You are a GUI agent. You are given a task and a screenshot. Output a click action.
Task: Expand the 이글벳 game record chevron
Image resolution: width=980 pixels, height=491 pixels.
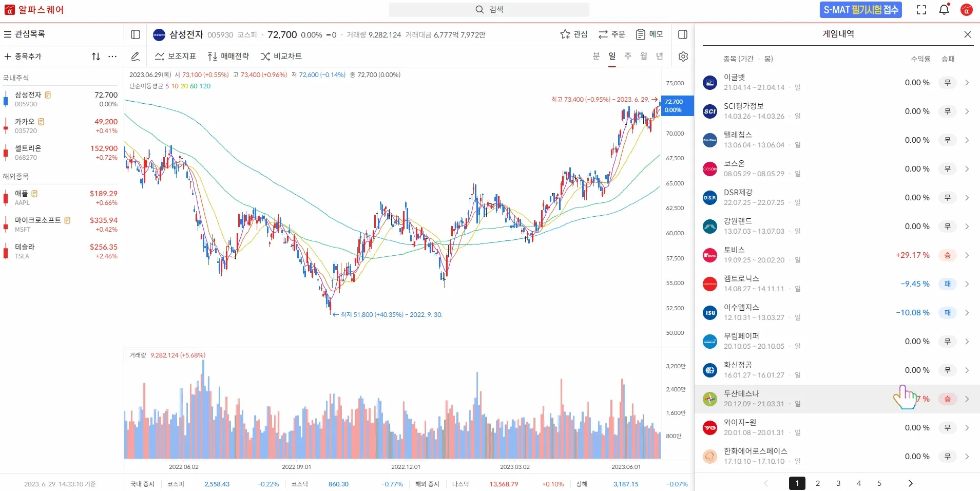coord(967,83)
